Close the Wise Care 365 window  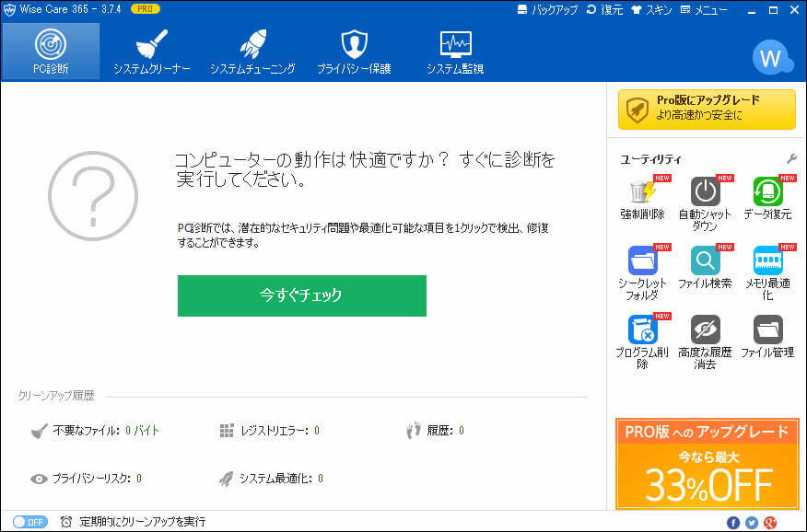tap(795, 10)
